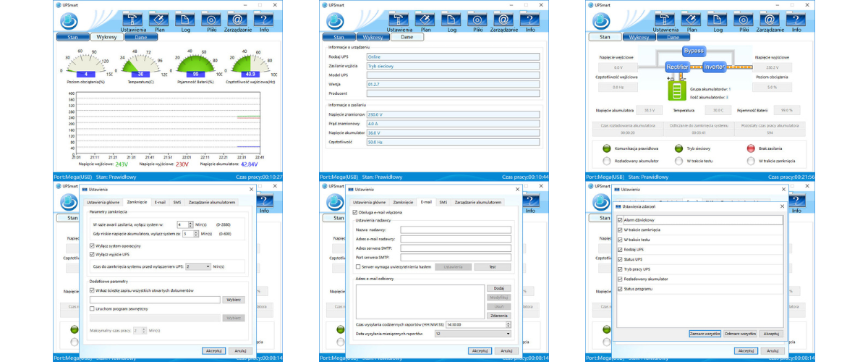Click the 'Pojemność Baterii' gauge
Image resolution: width=868 pixels, height=362 pixels.
coord(195,66)
